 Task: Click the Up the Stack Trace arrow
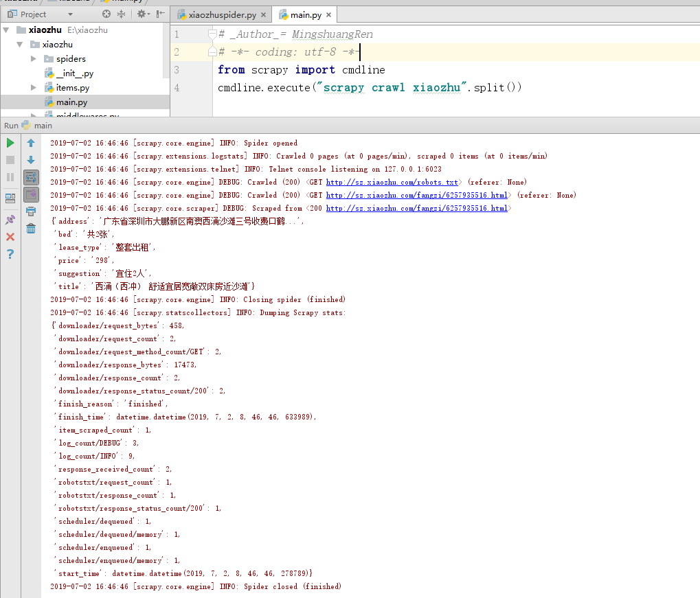(x=31, y=143)
